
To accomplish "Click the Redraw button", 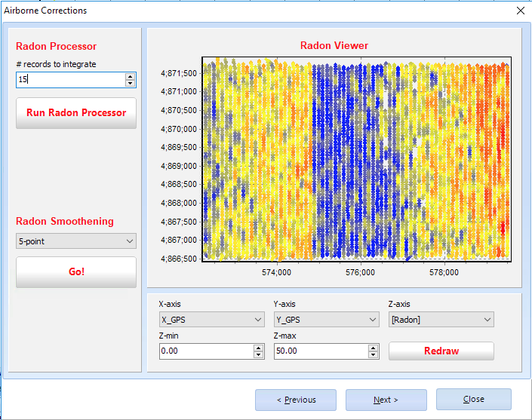I will (441, 351).
